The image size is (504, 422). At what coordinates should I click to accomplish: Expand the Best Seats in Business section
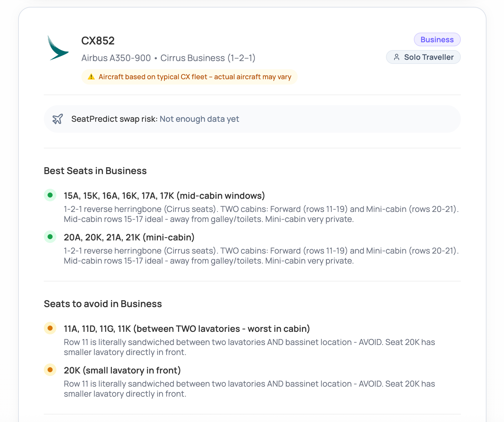pos(95,171)
